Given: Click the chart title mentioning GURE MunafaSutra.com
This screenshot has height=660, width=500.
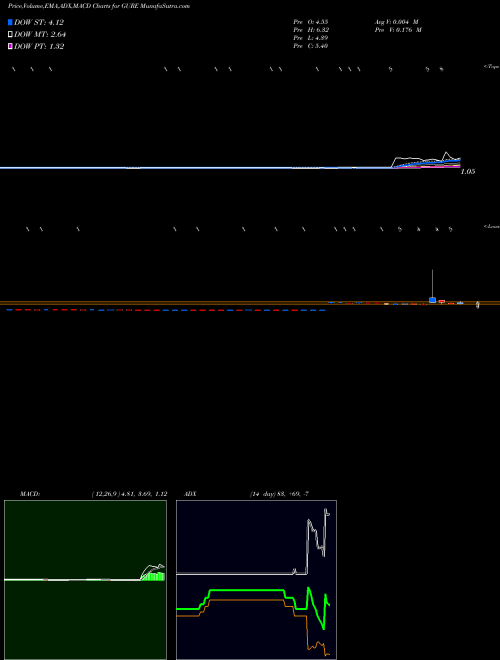Looking at the screenshot, I should [99, 6].
